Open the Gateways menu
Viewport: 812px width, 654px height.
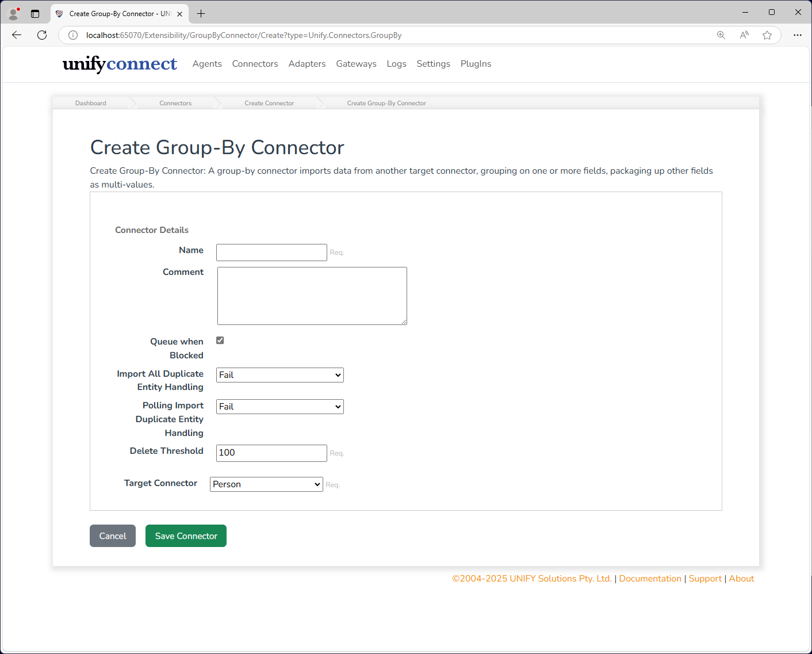point(356,64)
